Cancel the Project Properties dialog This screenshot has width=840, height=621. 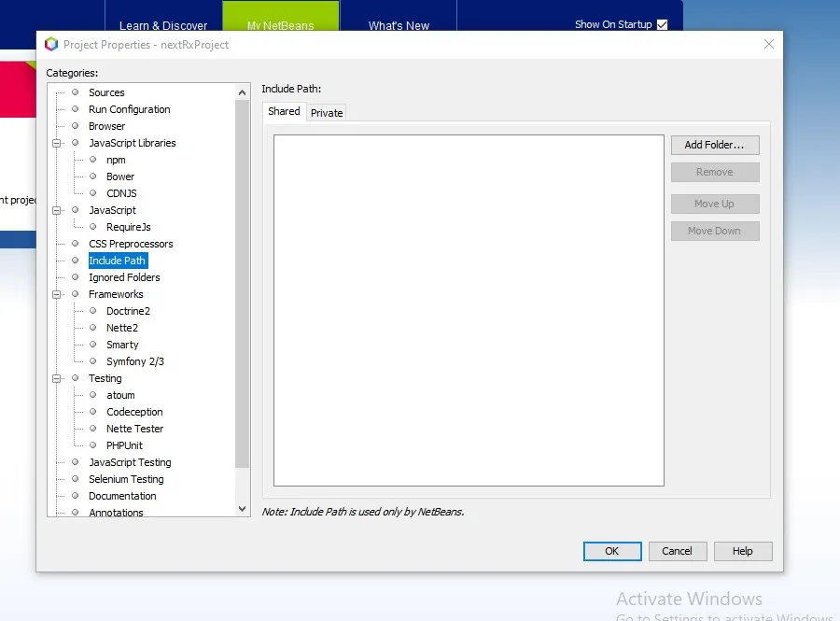[678, 551]
